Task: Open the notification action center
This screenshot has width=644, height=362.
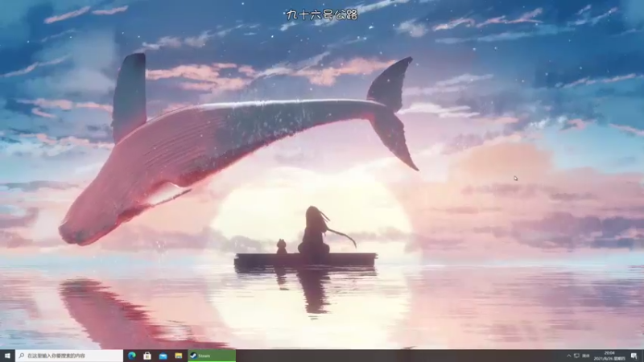Action: point(634,356)
